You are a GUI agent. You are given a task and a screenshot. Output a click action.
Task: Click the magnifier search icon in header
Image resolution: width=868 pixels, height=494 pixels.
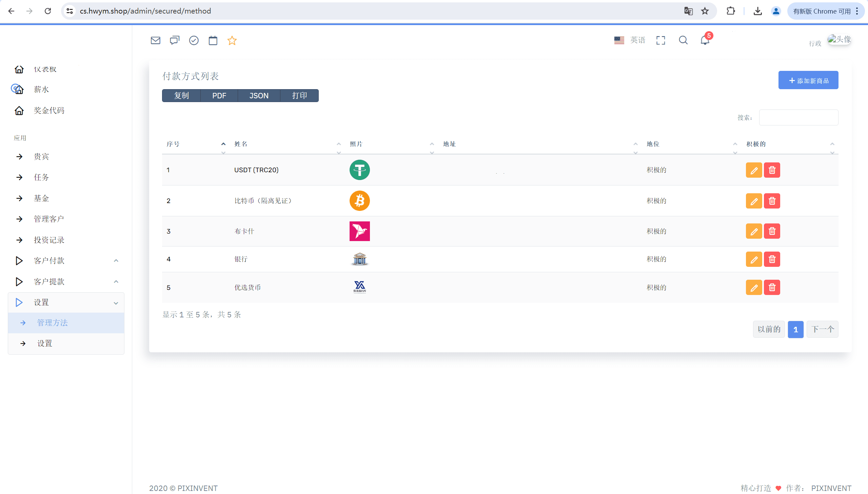(683, 40)
